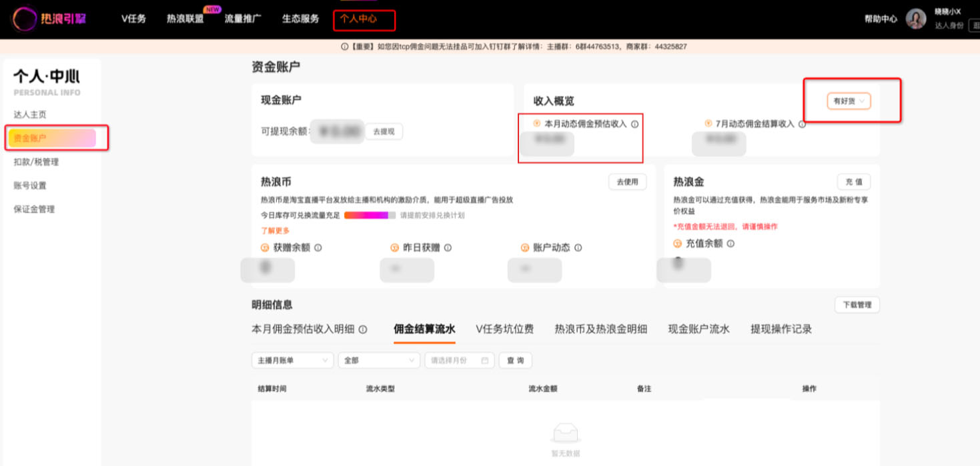Open the 主播月账单 dropdown
This screenshot has width=980, height=466.
pyautogui.click(x=292, y=360)
